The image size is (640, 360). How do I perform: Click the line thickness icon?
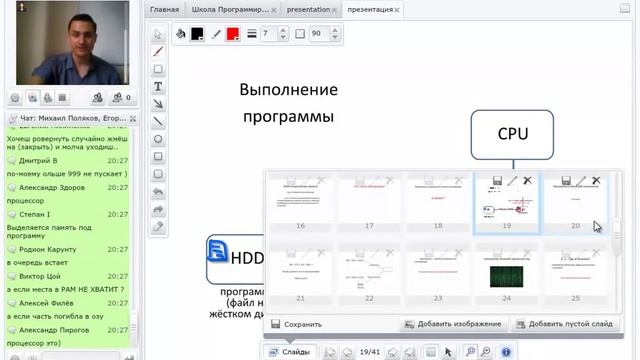252,34
